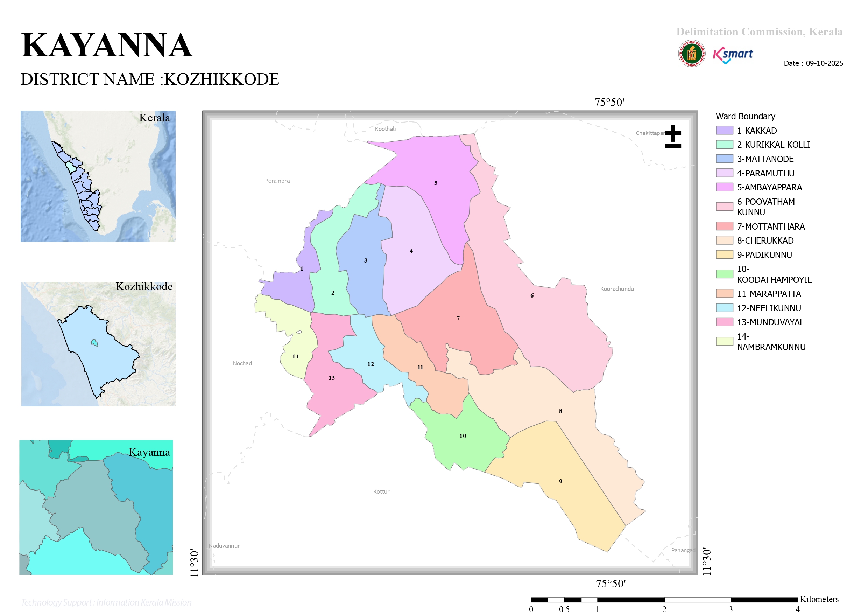Select the 3-MATTANODE legend swatch
This screenshot has width=868, height=614.
click(x=724, y=159)
